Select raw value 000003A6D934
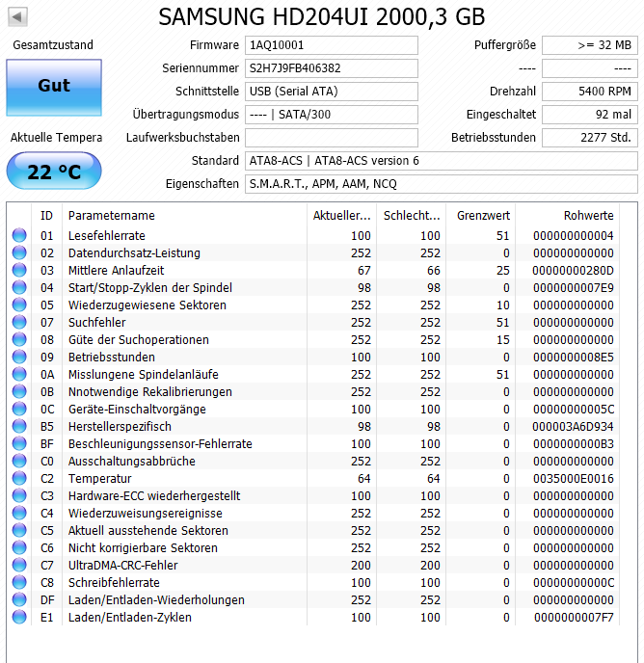This screenshot has height=663, width=644. (573, 426)
